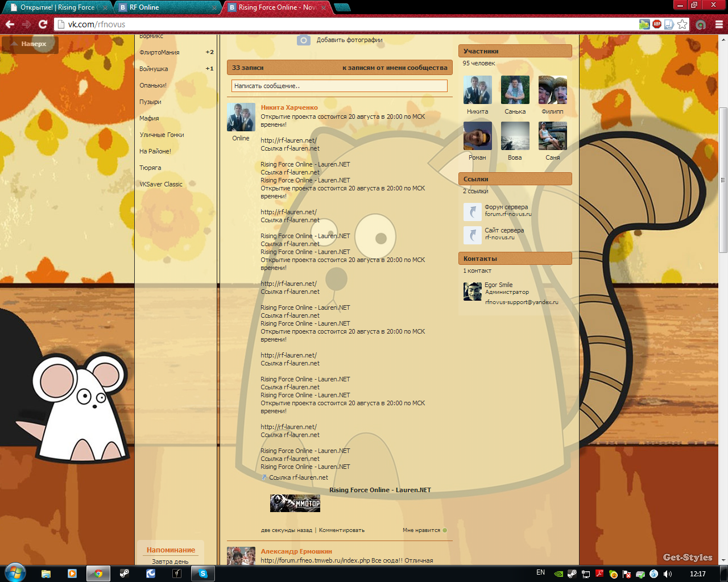Click member Филипп's photo
Screen dimensions: 728x582
553,90
